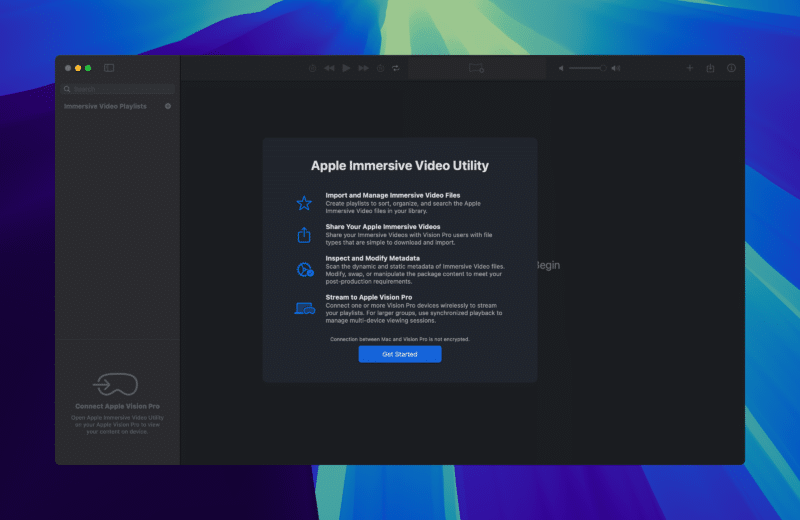
Task: Adjust the volume slider
Action: click(x=587, y=68)
